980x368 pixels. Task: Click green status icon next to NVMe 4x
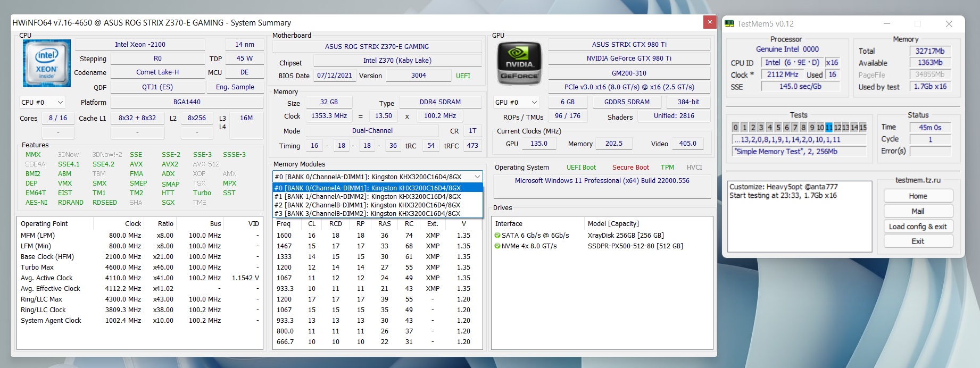point(497,246)
